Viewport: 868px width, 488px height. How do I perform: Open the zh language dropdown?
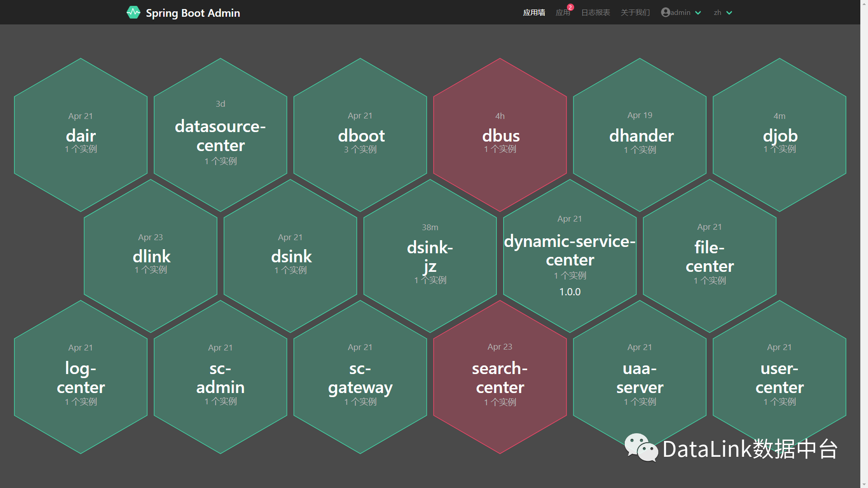pyautogui.click(x=723, y=13)
